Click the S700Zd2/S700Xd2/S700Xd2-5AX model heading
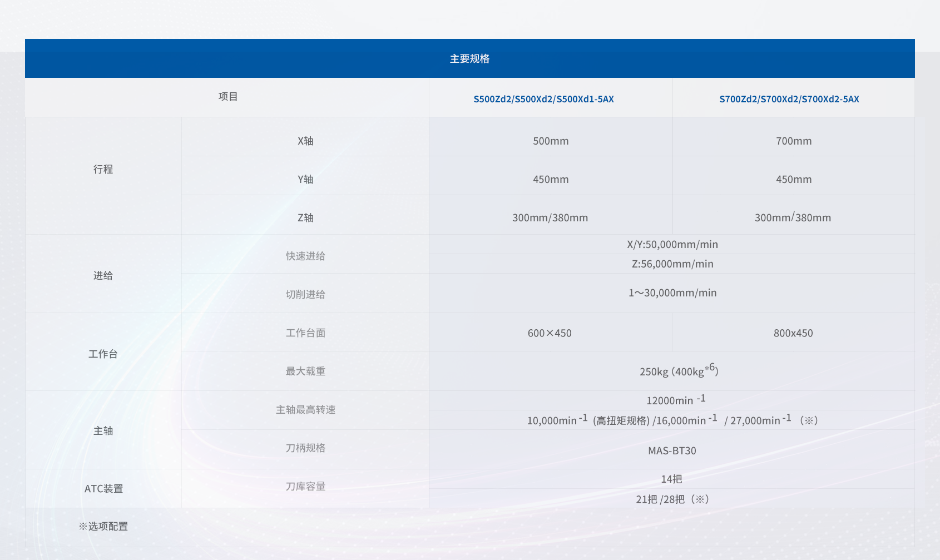This screenshot has width=940, height=560. point(789,99)
